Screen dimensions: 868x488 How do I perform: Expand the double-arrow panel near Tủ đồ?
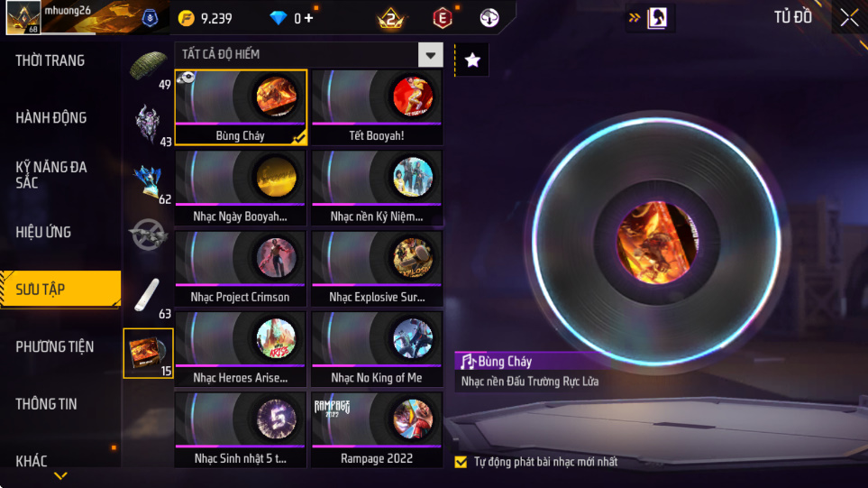pos(635,18)
